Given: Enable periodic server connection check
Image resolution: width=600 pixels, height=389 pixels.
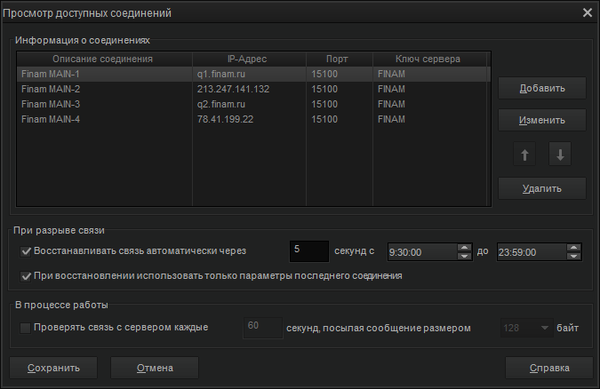Looking at the screenshot, I should [25, 328].
